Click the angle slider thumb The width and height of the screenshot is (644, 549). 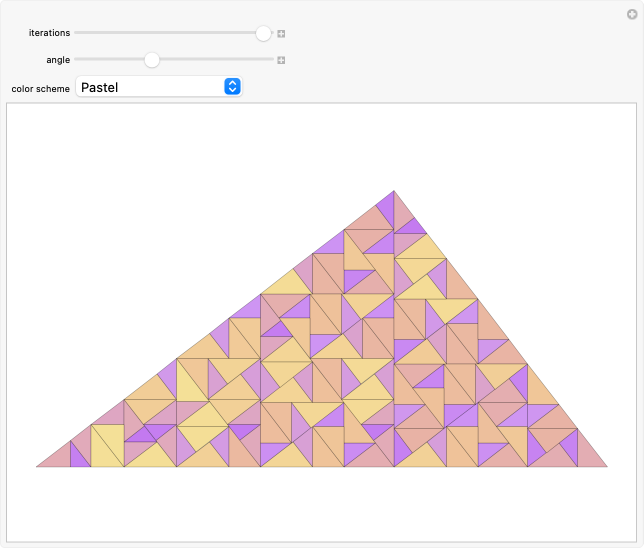click(151, 60)
